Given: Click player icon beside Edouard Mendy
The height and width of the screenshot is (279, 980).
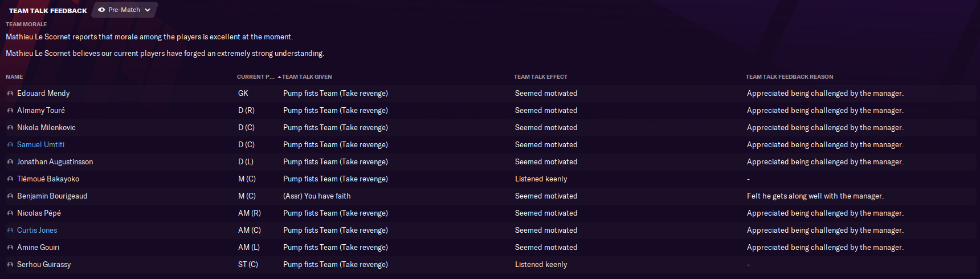Looking at the screenshot, I should coord(10,94).
